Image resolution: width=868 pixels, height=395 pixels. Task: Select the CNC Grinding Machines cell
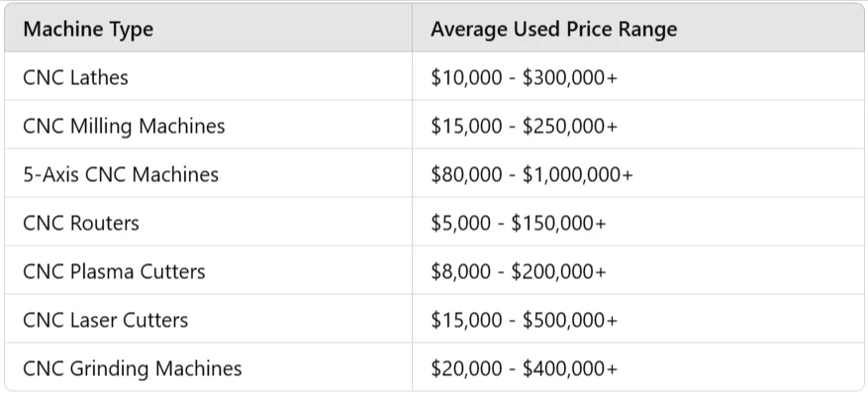pos(208,366)
